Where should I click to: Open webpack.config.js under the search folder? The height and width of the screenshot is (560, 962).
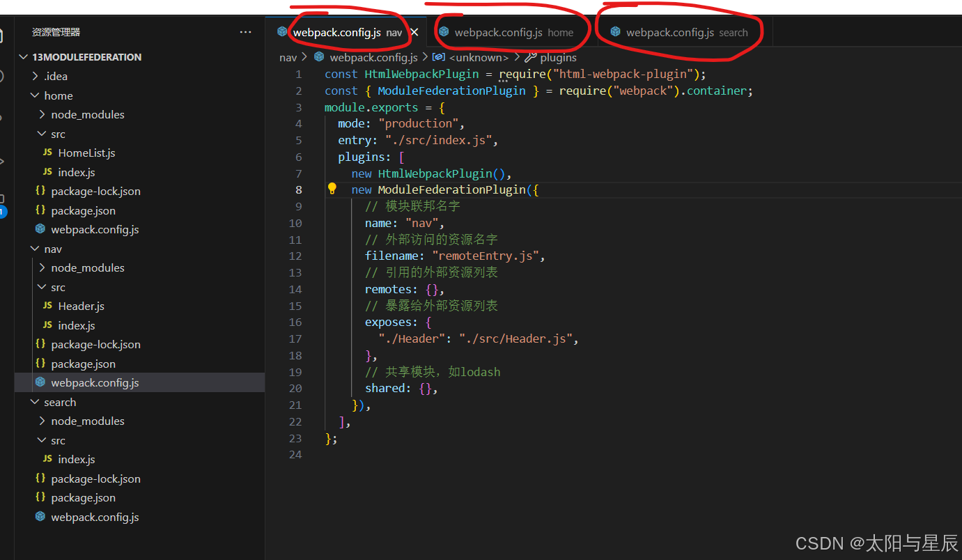tap(95, 517)
